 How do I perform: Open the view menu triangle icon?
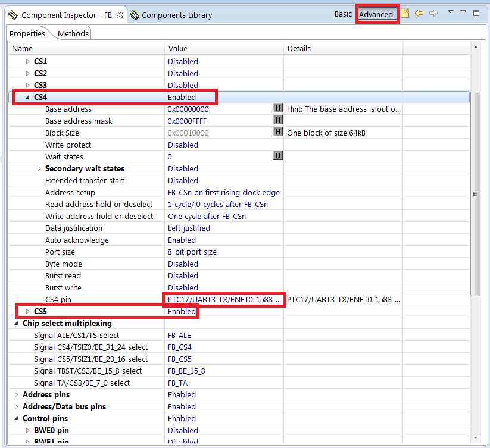coord(450,12)
